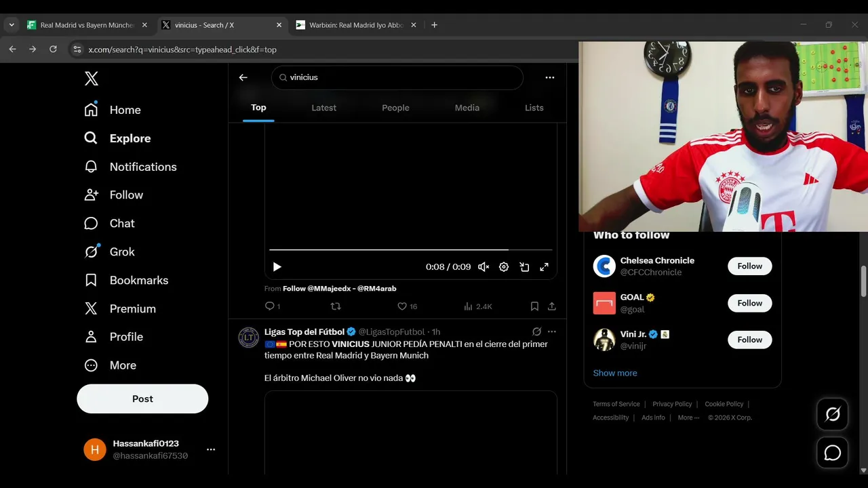Click the back arrow beside search box

[x=243, y=77]
